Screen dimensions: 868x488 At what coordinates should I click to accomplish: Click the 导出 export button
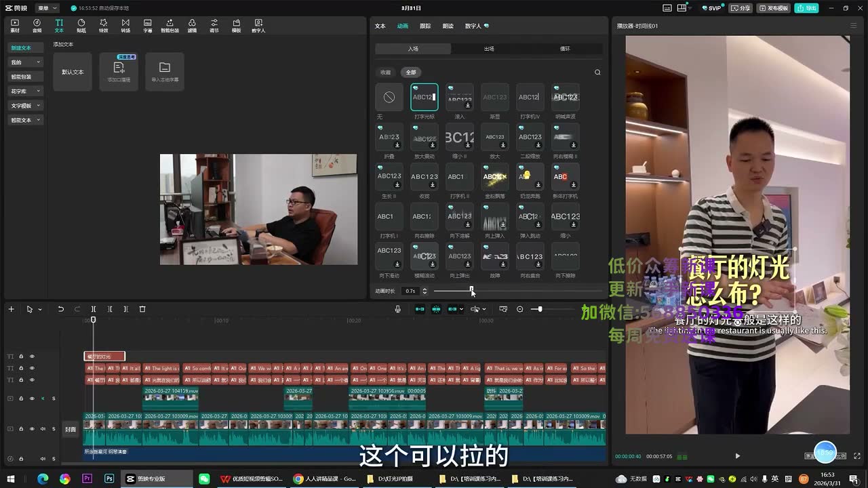(807, 8)
